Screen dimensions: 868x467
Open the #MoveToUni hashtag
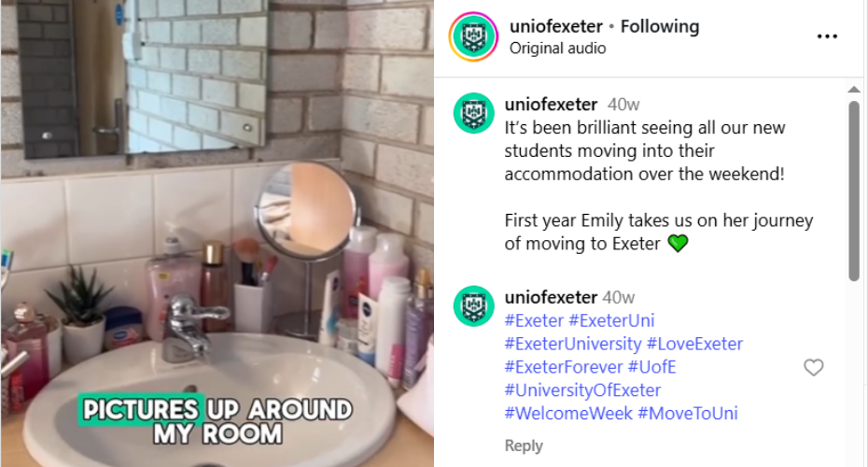688,414
